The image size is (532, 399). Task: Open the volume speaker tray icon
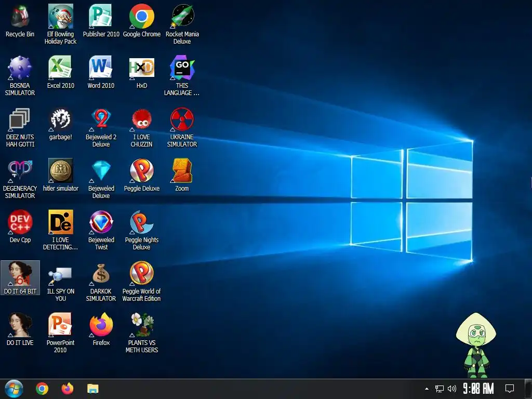pos(452,389)
